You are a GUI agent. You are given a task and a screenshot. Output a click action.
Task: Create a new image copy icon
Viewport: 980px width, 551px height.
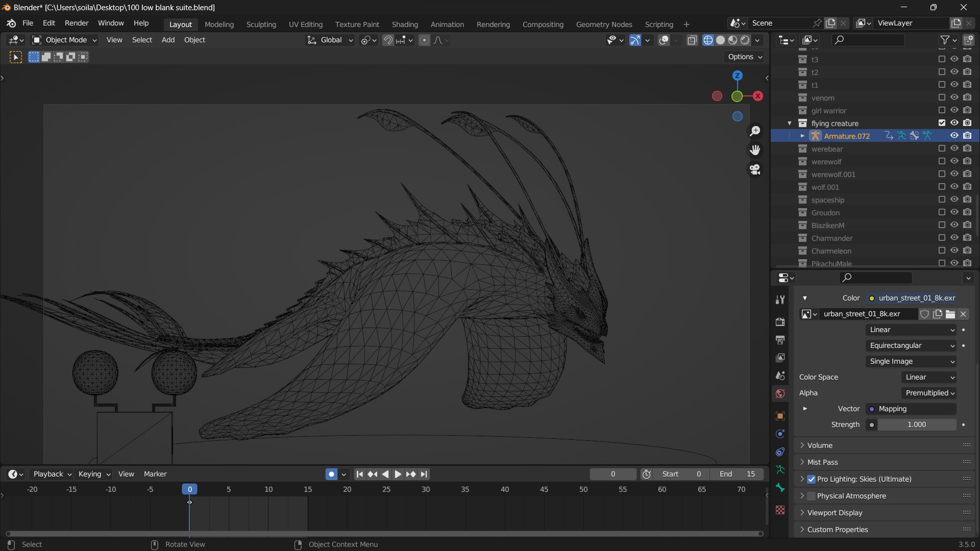[938, 314]
